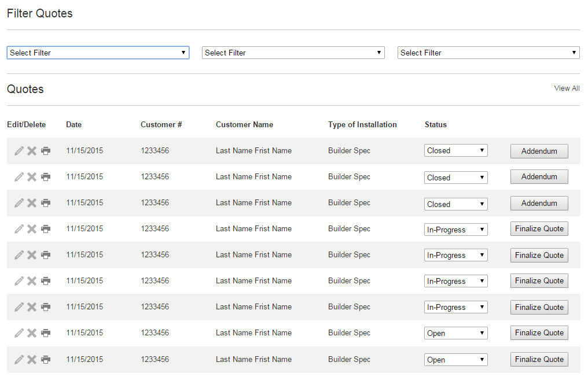
Task: Open the editor for the second In-Progress quote
Action: [19, 255]
